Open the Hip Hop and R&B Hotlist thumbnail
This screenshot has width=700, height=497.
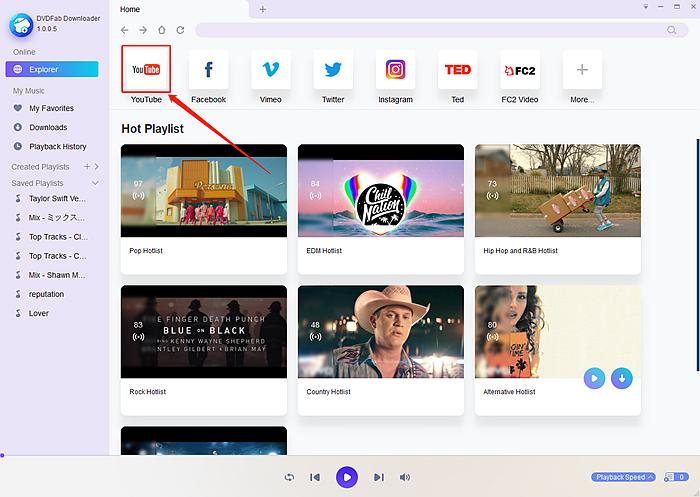pos(558,191)
